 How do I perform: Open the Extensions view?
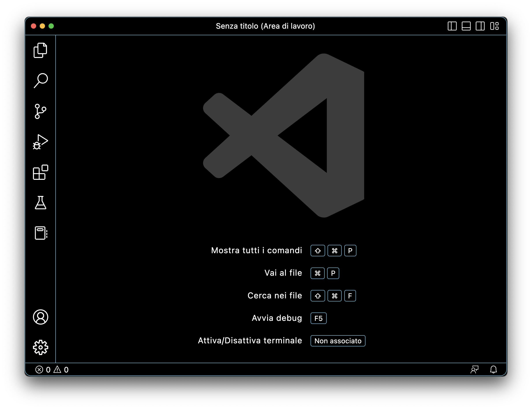click(x=40, y=172)
